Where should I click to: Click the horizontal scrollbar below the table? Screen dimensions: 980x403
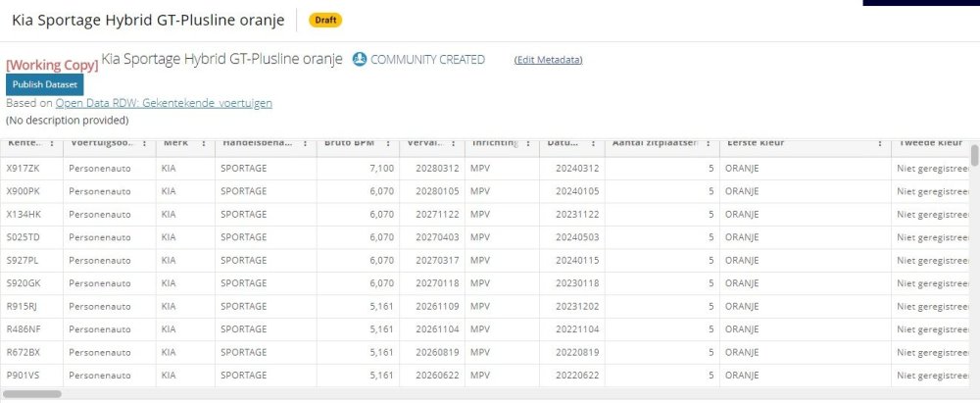(34, 394)
